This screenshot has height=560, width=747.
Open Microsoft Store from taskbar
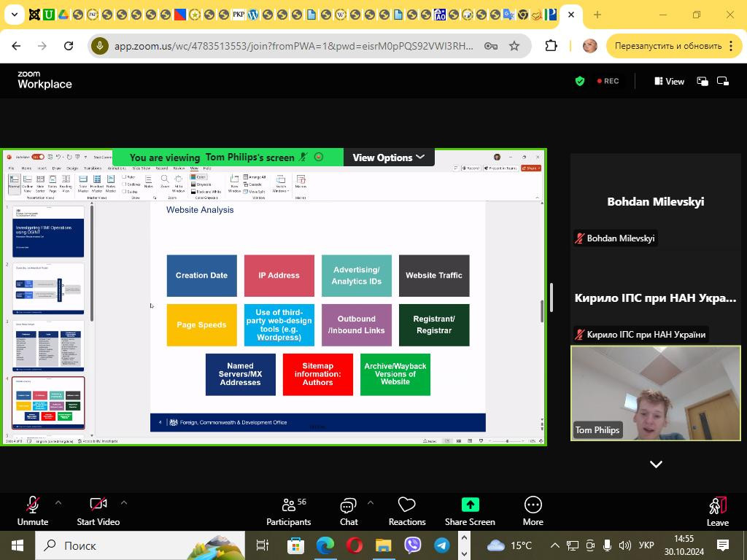(x=295, y=545)
